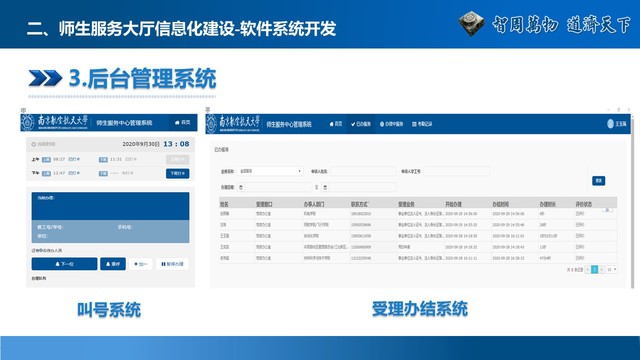Open the 考勤记录 attendance tab
This screenshot has width=640, height=360.
tap(422, 124)
